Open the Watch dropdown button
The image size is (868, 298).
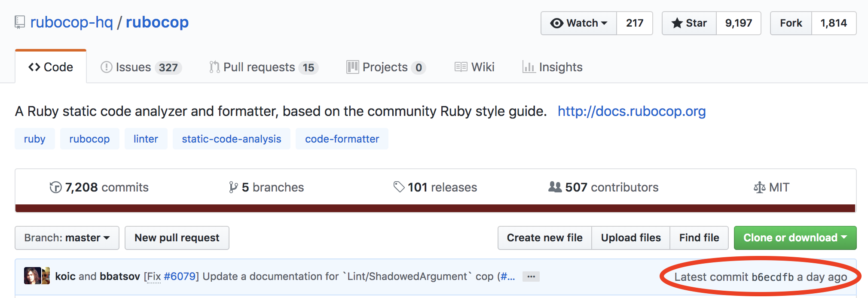[x=579, y=23]
